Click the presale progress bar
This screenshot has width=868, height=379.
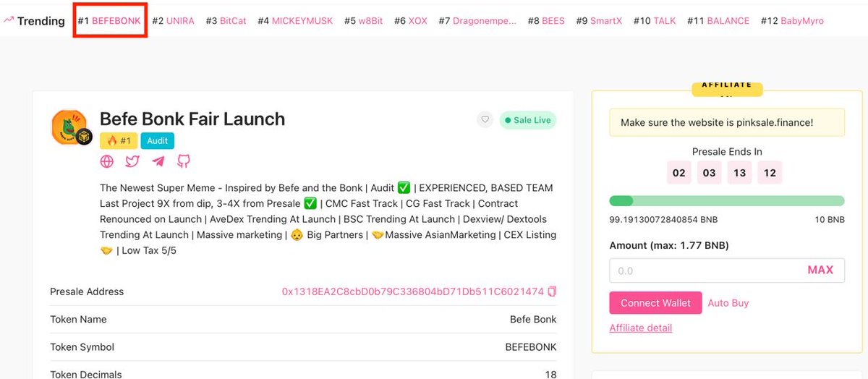tap(726, 201)
